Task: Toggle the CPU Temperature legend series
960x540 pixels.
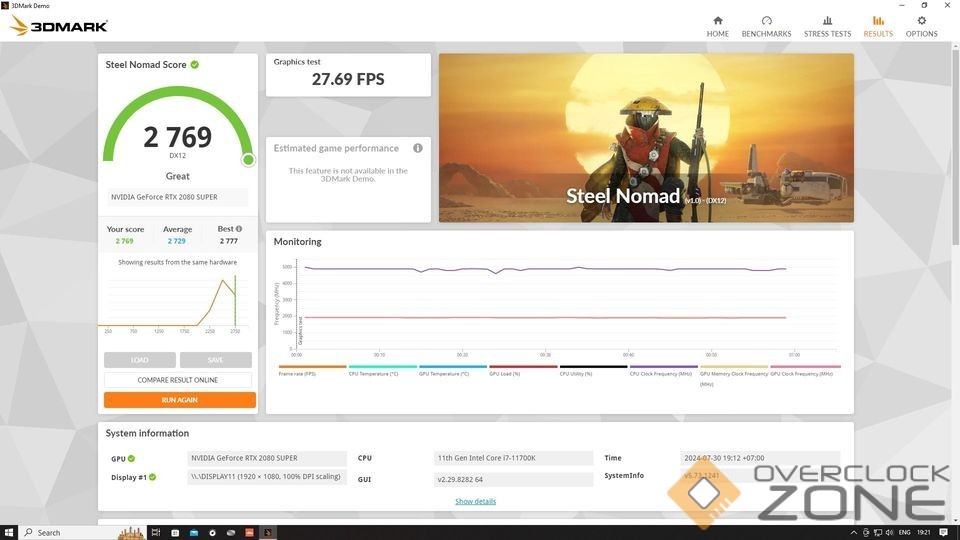Action: tap(383, 370)
